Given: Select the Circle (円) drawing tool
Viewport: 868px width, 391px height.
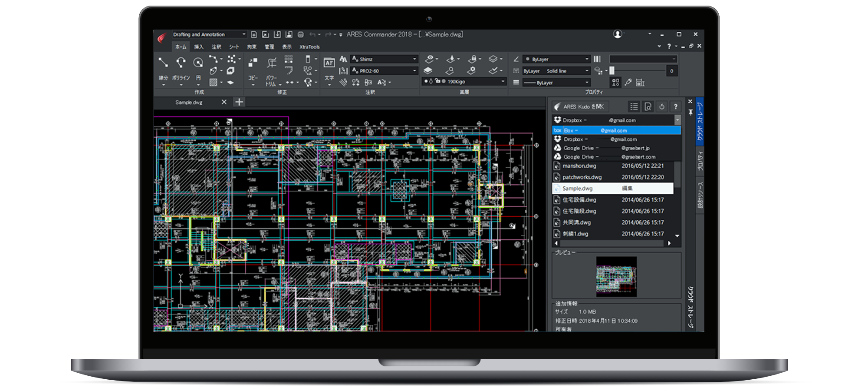Looking at the screenshot, I should 198,63.
